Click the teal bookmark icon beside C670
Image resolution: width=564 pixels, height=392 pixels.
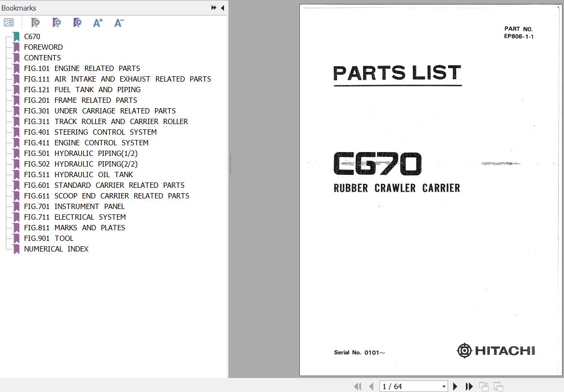16,37
